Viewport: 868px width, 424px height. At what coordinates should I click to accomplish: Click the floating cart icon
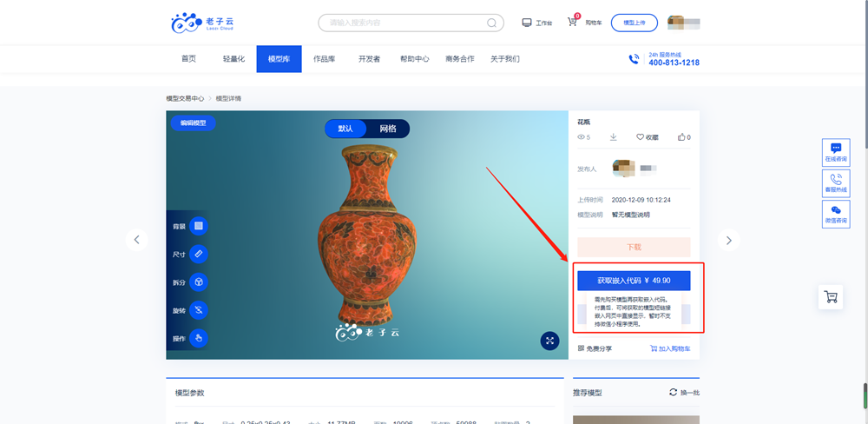[831, 297]
